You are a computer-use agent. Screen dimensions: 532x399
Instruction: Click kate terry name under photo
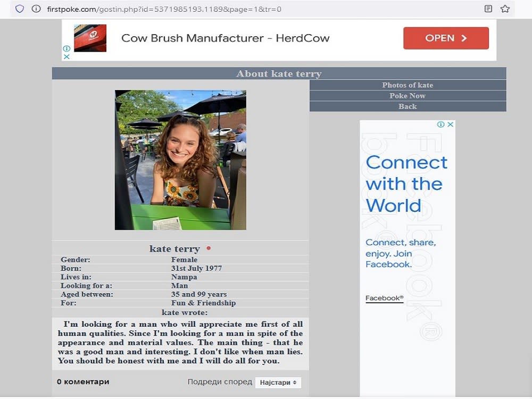tap(174, 248)
